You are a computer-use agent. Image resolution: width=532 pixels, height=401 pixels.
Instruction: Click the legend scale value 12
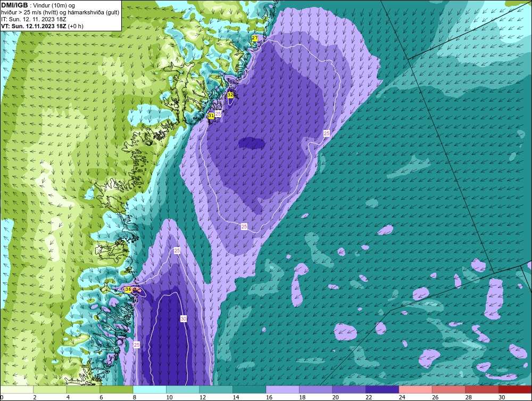pyautogui.click(x=203, y=397)
